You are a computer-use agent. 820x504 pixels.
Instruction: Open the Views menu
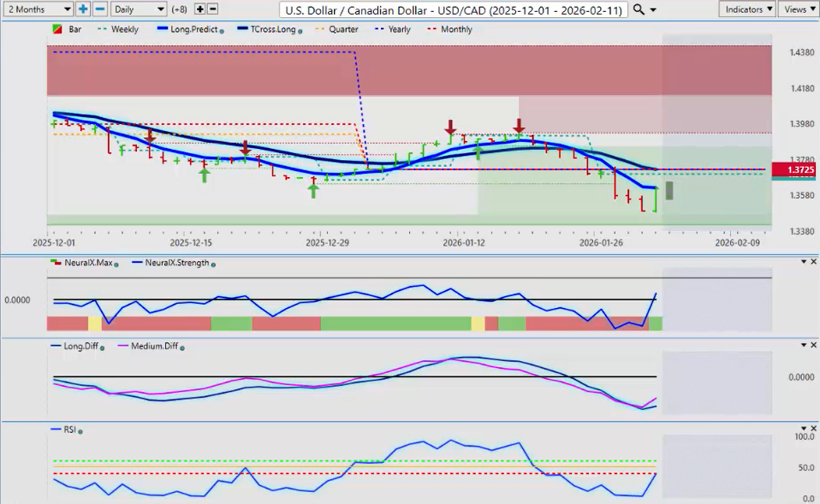point(798,9)
